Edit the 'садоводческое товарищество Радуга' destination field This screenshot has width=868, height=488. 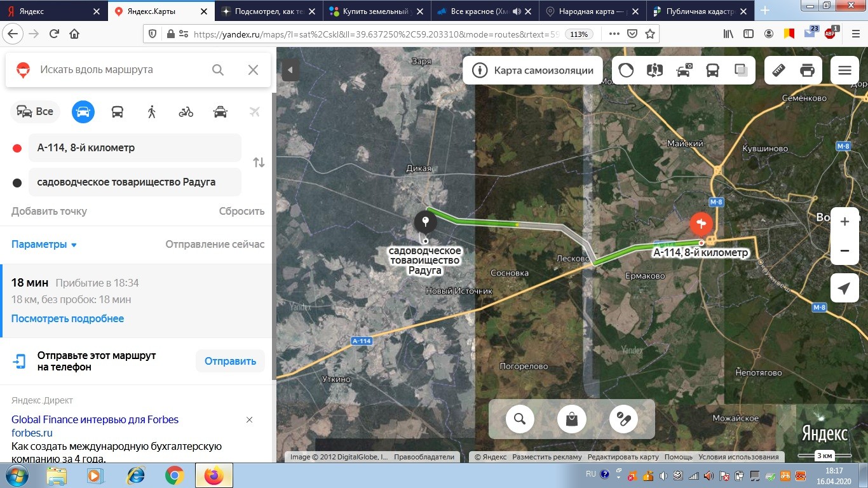[135, 182]
